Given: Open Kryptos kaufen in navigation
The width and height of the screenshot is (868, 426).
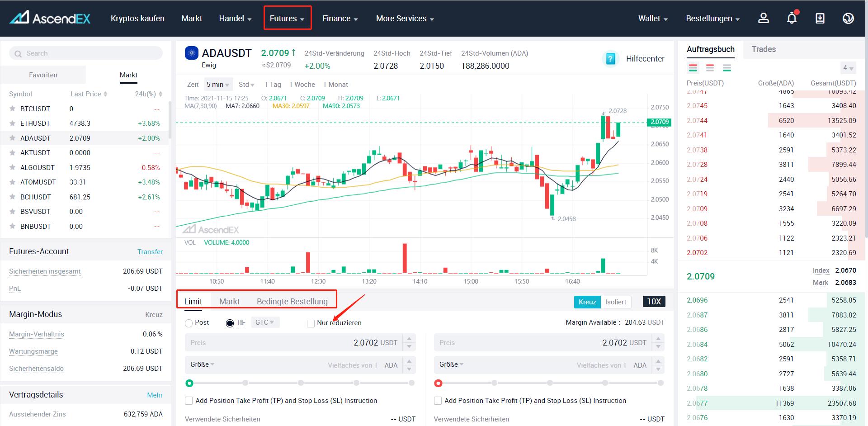Looking at the screenshot, I should click(137, 19).
